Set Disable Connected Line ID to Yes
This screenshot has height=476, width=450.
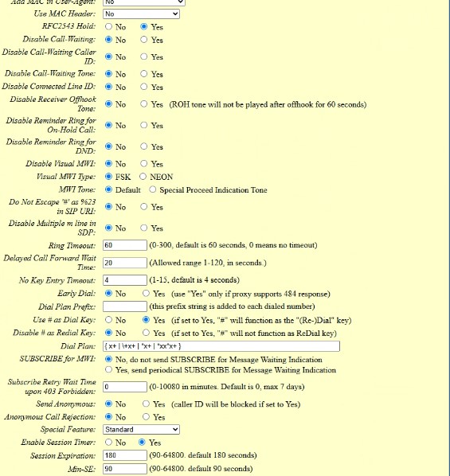[x=143, y=87]
